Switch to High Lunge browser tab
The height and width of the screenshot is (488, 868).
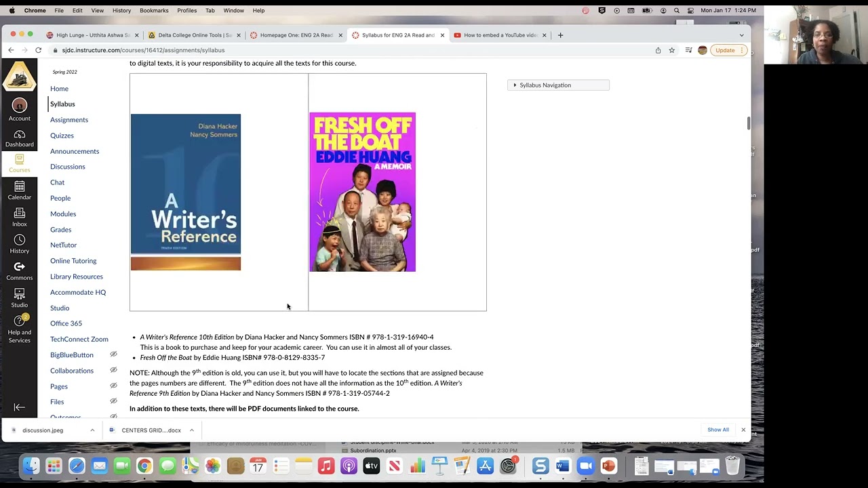coord(92,35)
